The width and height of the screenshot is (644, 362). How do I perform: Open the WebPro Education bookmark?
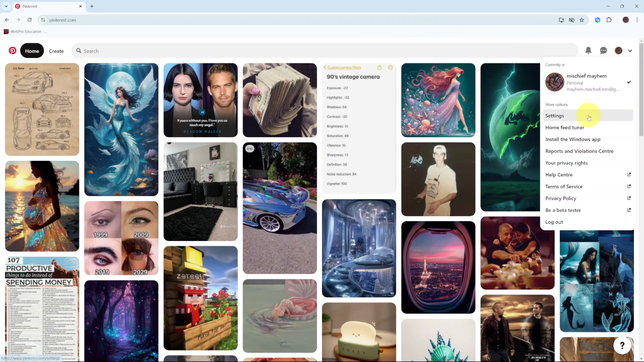point(25,31)
